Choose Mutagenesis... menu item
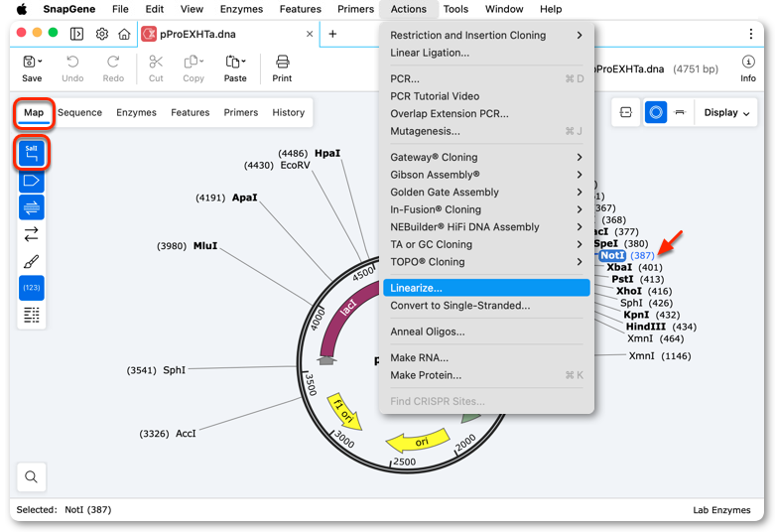 tap(486, 131)
